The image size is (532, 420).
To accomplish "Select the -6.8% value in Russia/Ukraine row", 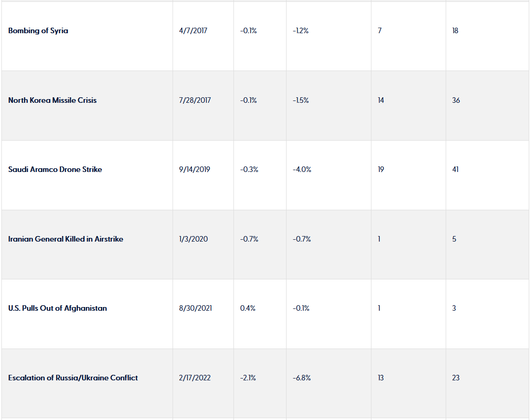I will point(302,378).
